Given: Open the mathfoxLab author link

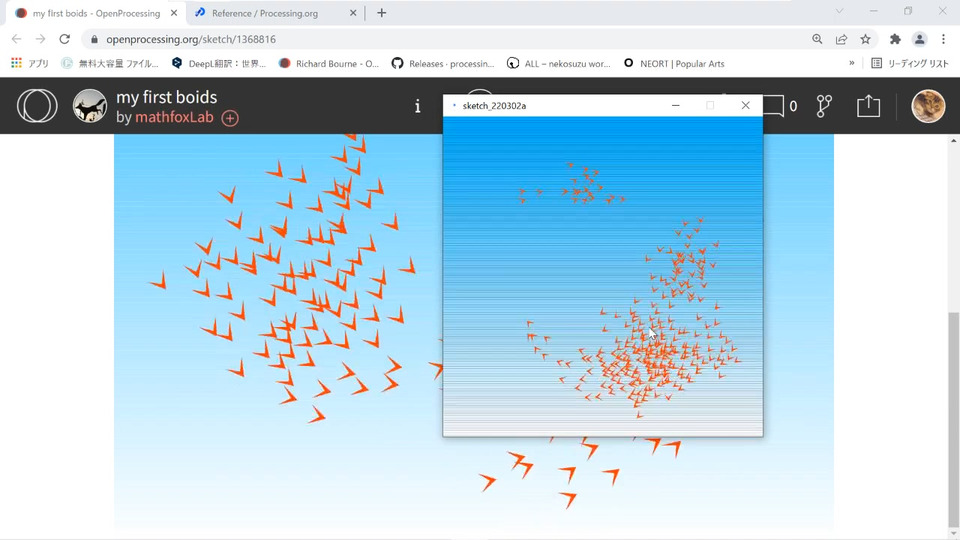Looking at the screenshot, I should [x=174, y=117].
